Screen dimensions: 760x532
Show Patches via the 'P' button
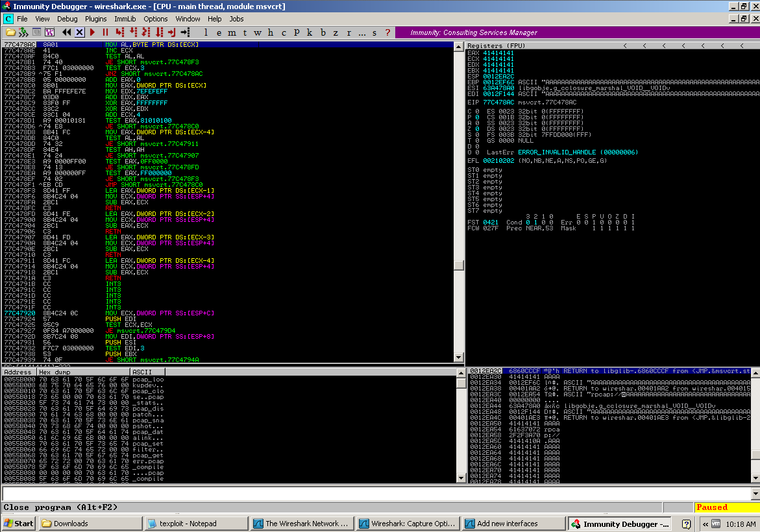[x=297, y=32]
